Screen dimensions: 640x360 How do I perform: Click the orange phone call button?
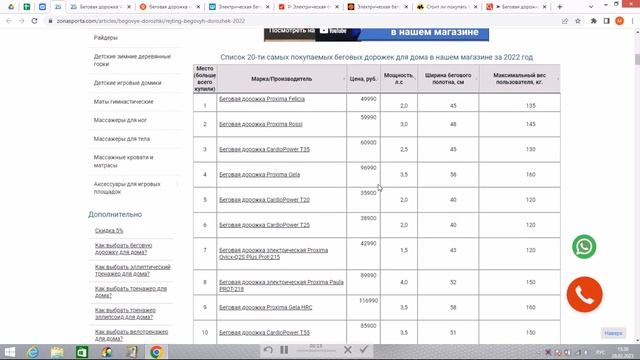pos(584,294)
